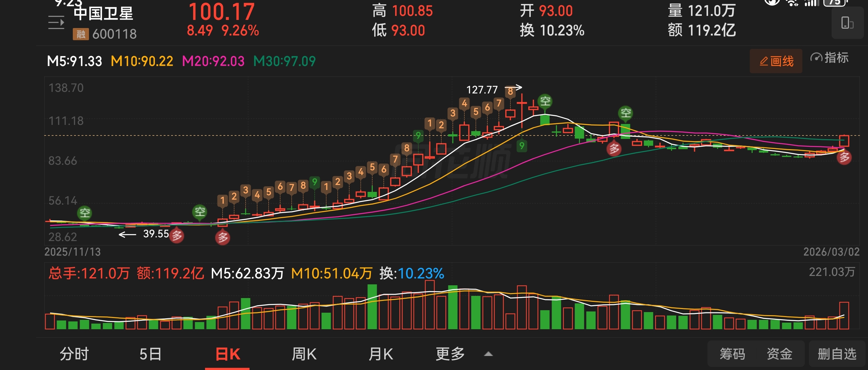868x370 pixels.
Task: Switch to the 分时 tab
Action: (x=74, y=354)
